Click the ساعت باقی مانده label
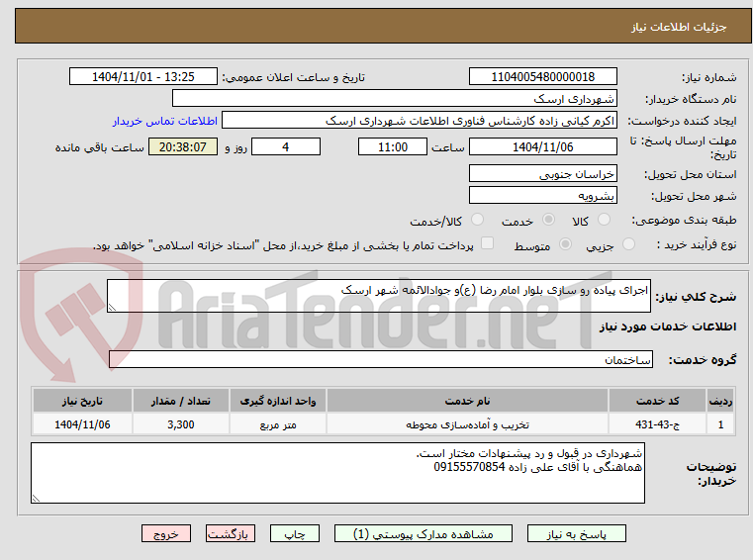This screenshot has height=560, width=753. [99, 147]
